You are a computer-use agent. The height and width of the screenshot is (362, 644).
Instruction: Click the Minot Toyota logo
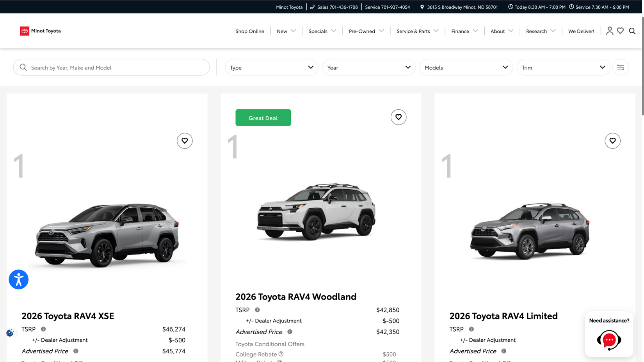(41, 31)
